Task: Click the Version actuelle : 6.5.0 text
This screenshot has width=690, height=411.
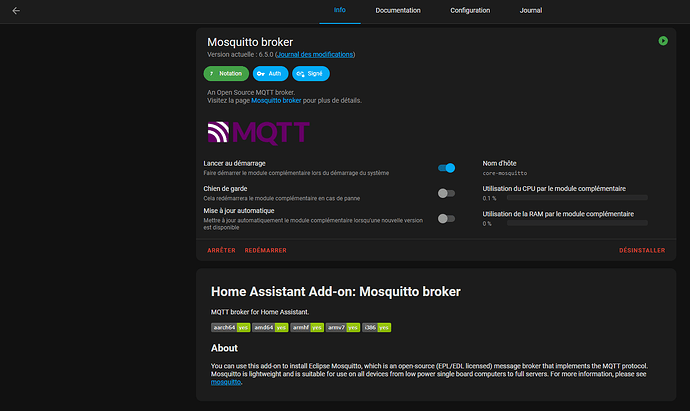Action: (x=240, y=55)
